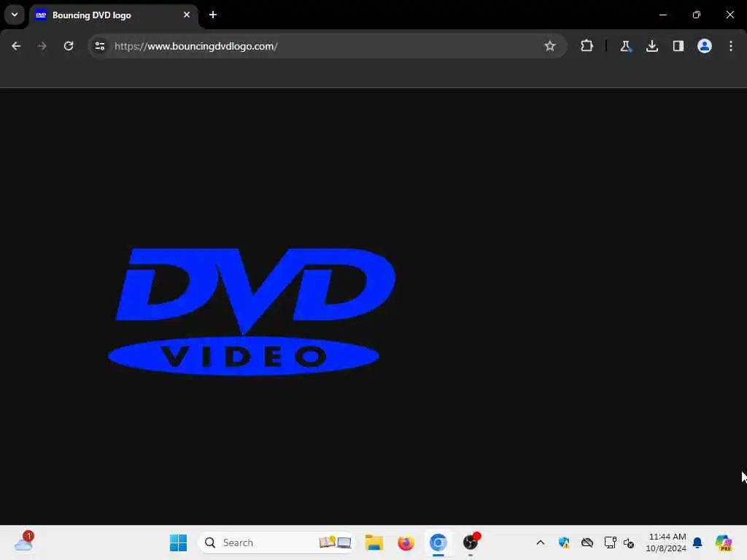The image size is (747, 560).
Task: View site information icon in address bar
Action: pyautogui.click(x=99, y=46)
